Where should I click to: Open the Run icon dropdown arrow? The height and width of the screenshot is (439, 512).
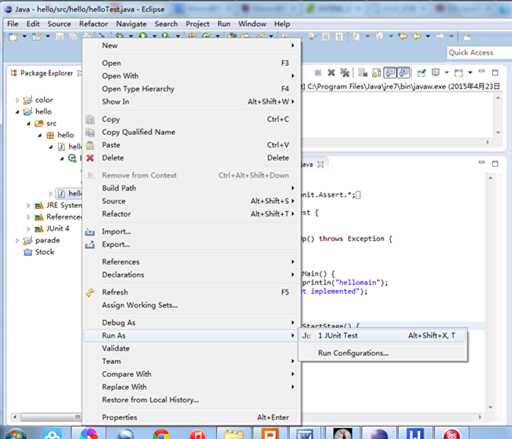[x=154, y=36]
